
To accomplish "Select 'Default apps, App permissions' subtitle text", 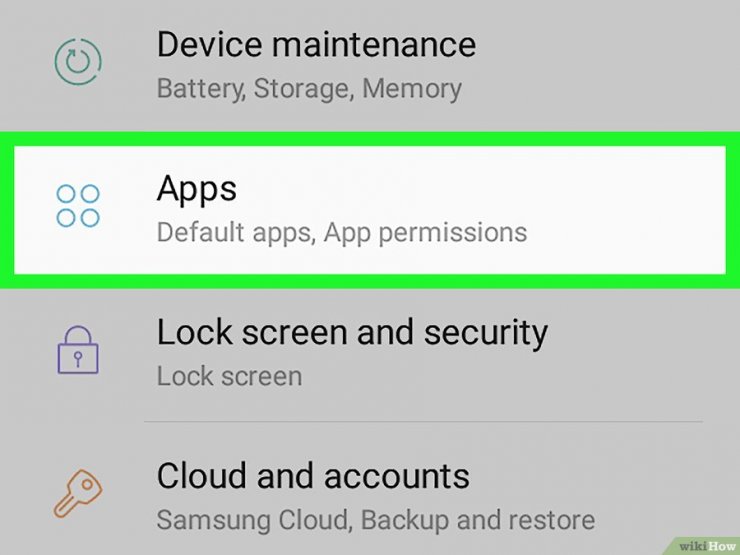I will pos(342,233).
